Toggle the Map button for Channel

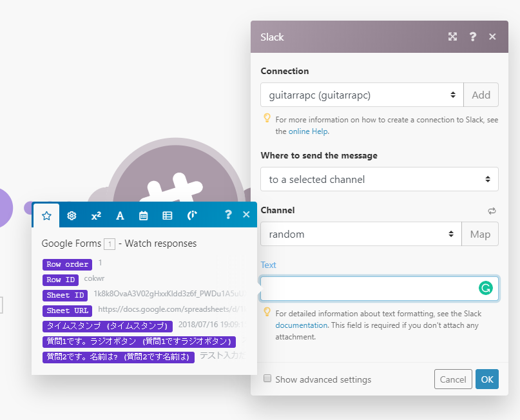pyautogui.click(x=480, y=234)
